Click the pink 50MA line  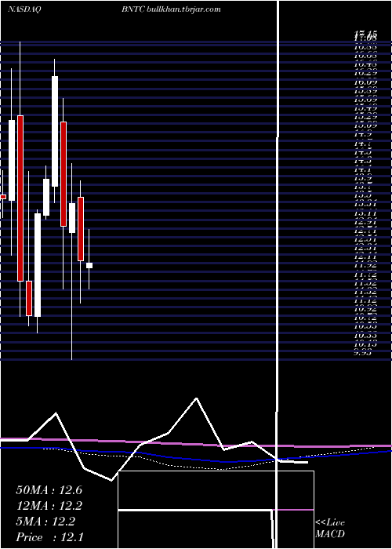point(196,444)
